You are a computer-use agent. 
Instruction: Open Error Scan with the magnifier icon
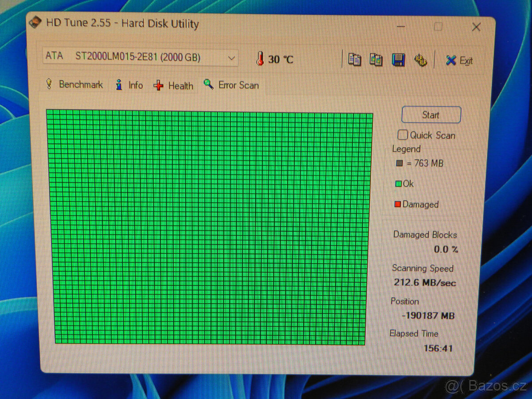[207, 84]
